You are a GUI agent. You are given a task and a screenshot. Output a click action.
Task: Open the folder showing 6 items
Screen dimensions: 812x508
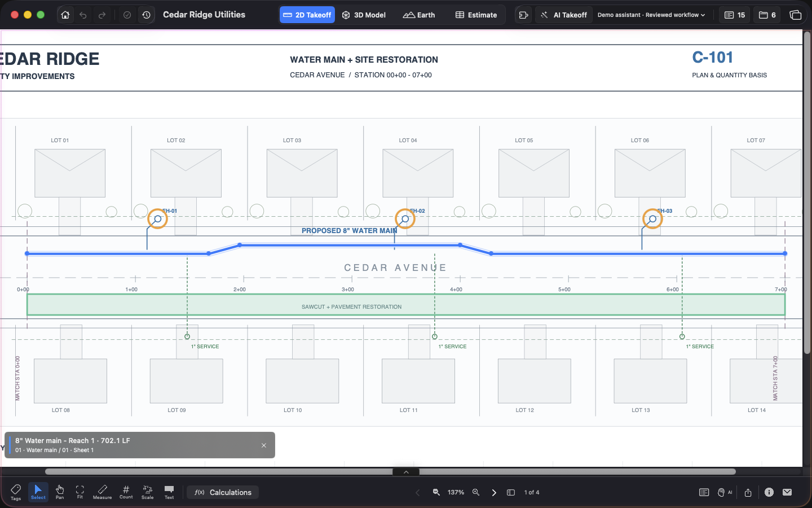767,15
